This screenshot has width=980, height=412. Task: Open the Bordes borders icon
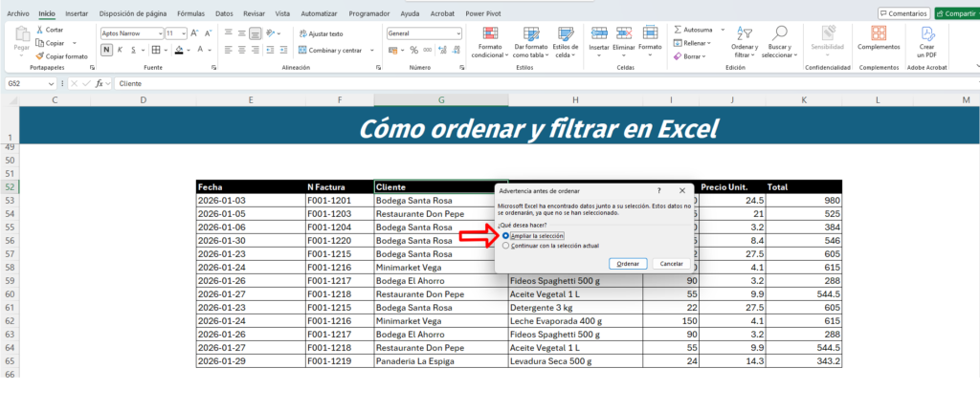[156, 50]
